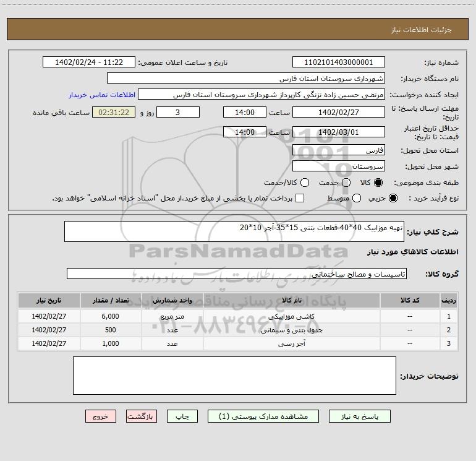Click the شماره نیاز number field
Screen dimensions: 476x461
point(339,62)
